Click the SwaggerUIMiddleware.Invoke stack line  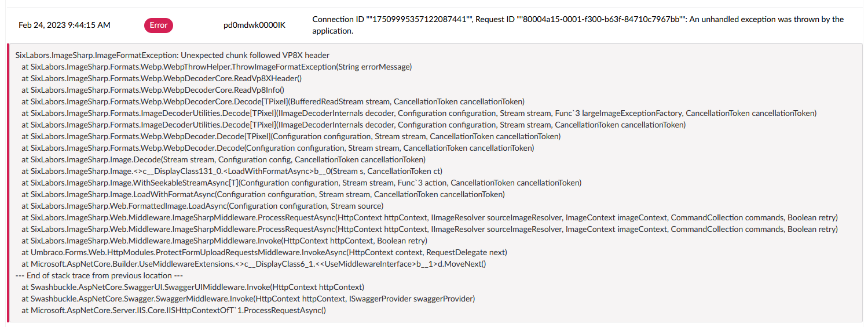193,287
